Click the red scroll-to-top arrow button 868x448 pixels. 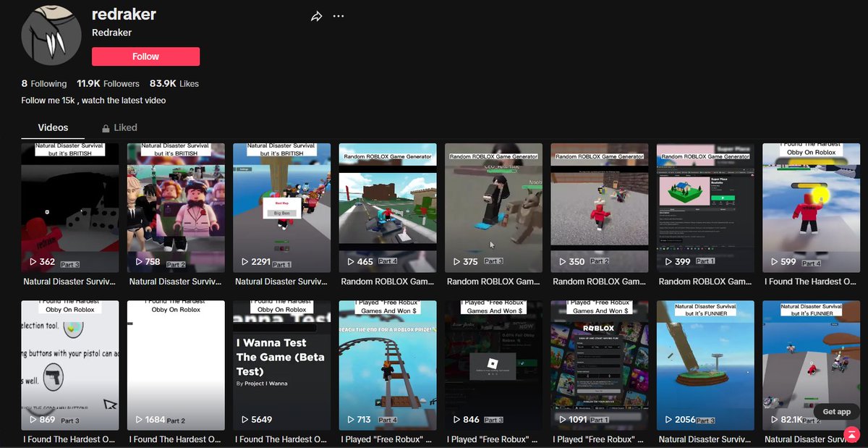pyautogui.click(x=854, y=434)
